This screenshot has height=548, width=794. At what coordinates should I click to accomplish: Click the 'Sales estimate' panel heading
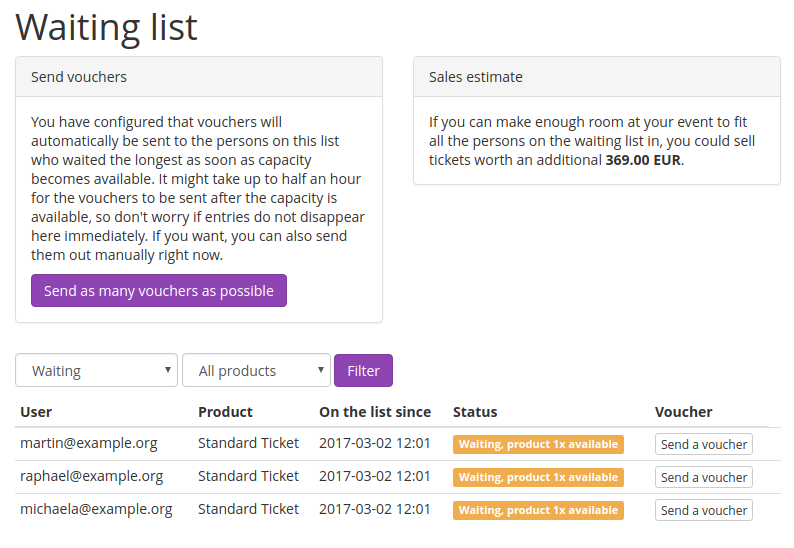(476, 77)
